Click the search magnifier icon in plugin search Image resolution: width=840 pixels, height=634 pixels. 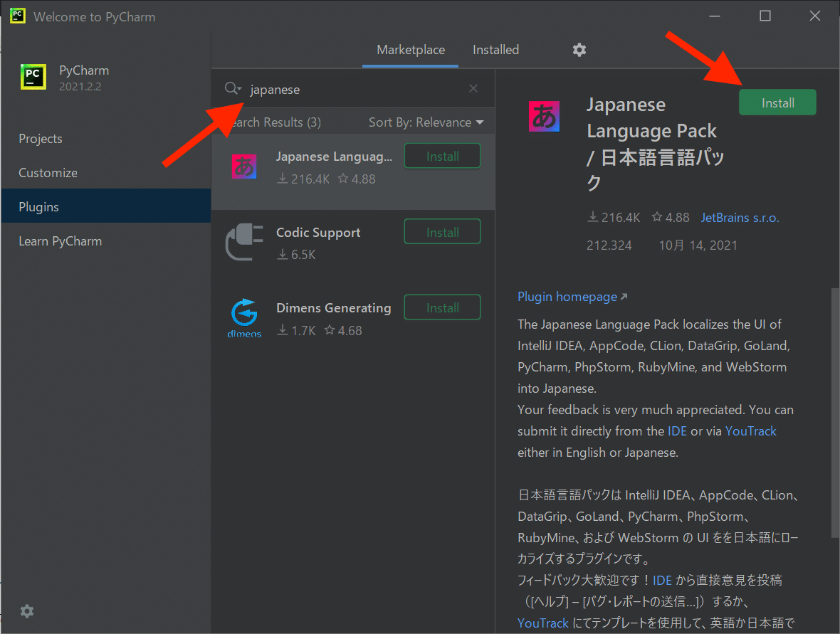pyautogui.click(x=233, y=88)
